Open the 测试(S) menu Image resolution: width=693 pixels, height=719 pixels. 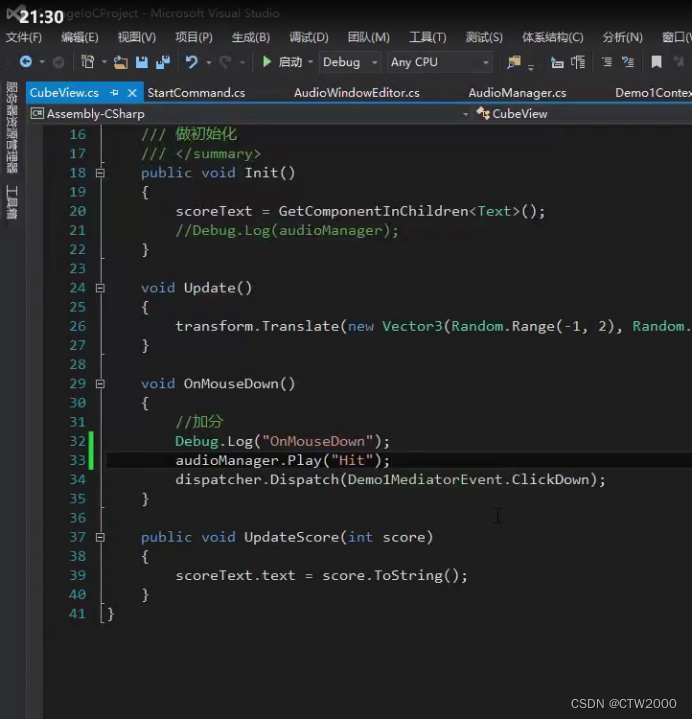point(484,37)
